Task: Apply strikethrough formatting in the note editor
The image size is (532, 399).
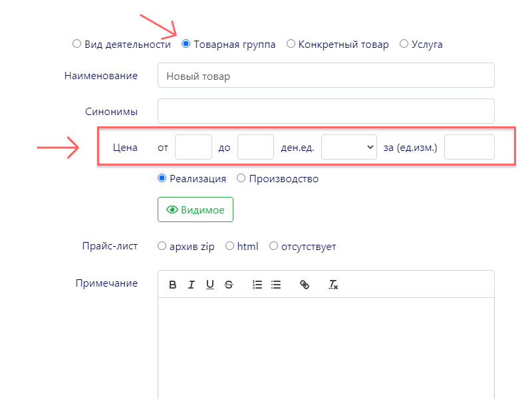Action: (x=229, y=285)
